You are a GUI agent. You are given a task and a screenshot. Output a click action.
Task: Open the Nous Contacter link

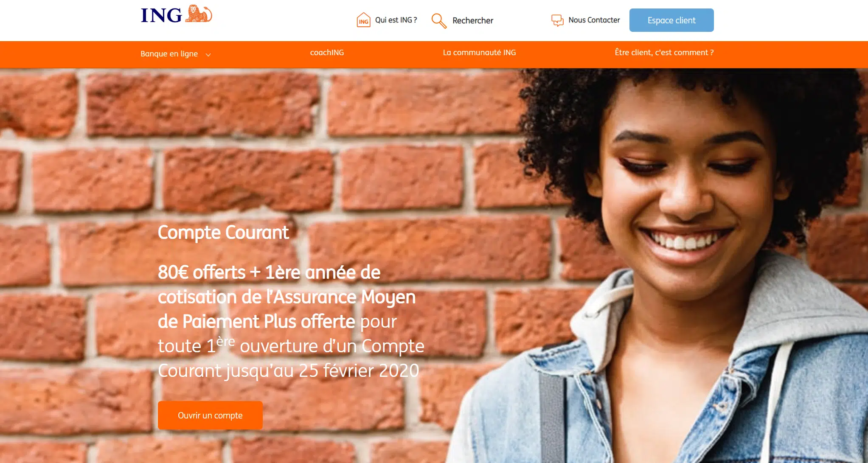(x=594, y=20)
